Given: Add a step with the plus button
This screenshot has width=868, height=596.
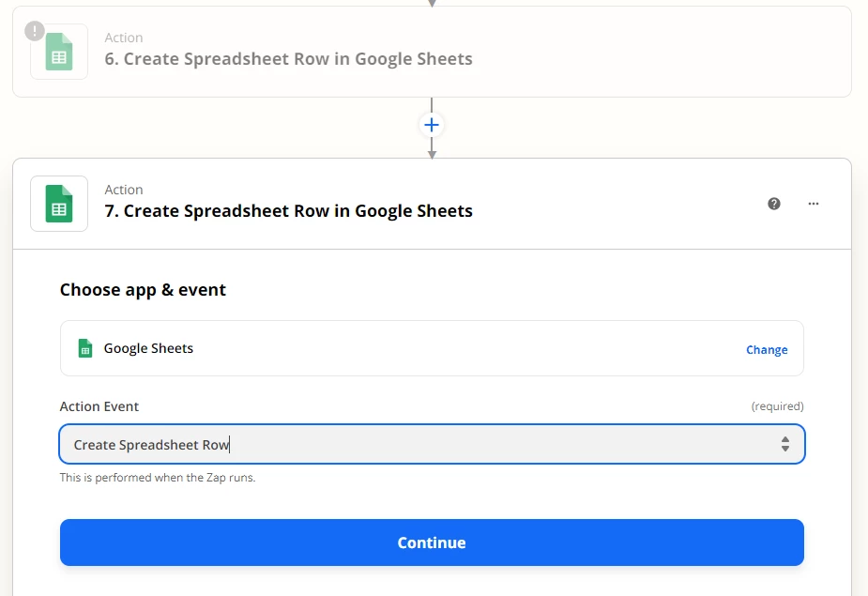Looking at the screenshot, I should pos(432,125).
